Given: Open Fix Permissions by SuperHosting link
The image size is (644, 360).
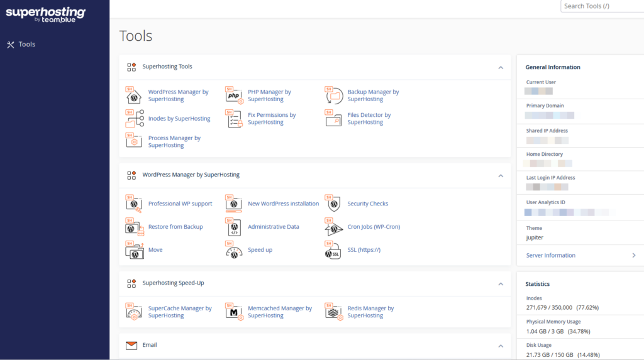Looking at the screenshot, I should (x=272, y=118).
